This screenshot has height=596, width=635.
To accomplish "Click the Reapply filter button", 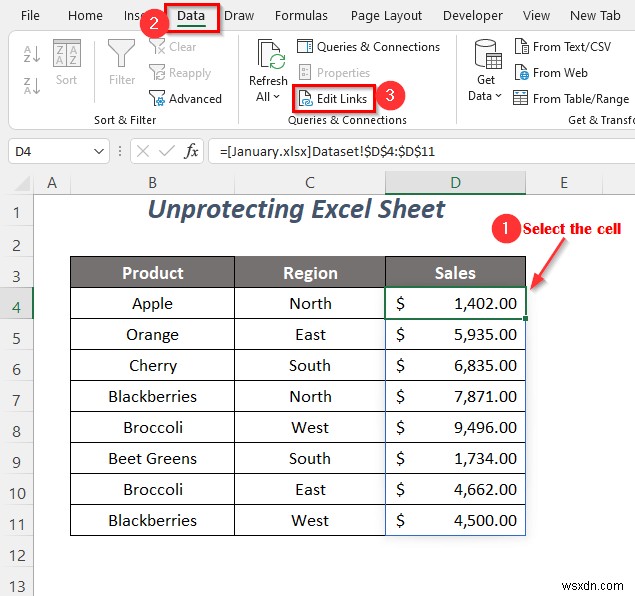I will pos(180,73).
